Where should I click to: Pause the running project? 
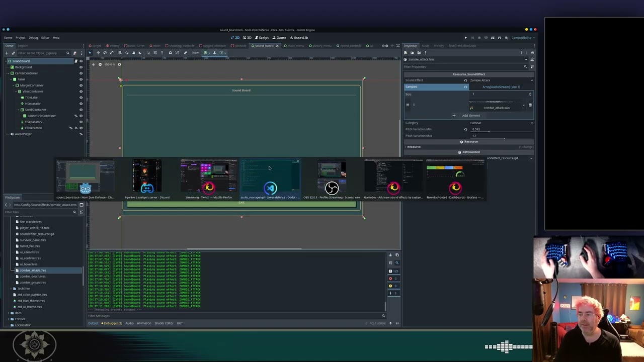click(472, 38)
